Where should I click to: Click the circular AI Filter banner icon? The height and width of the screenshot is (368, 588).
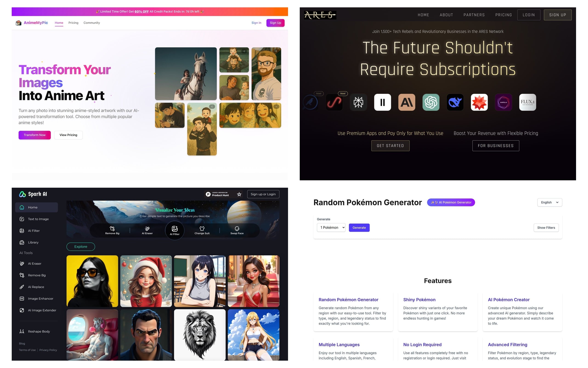click(x=175, y=230)
